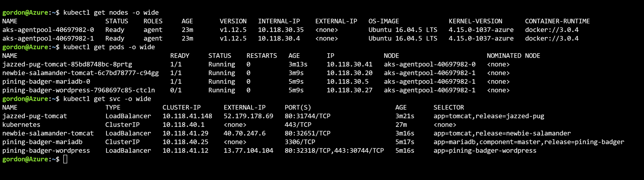Viewport: 644px width, 180px height.
Task: Click the 0/1 ready value for wordpress pod
Action: click(176, 90)
